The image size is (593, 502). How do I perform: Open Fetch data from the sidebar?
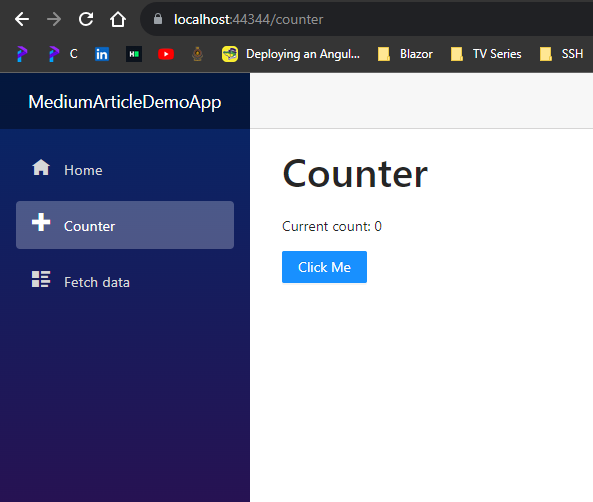(125, 281)
